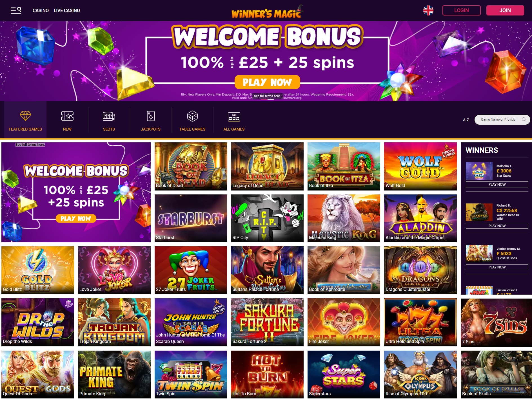Open Table Games dice icon
Screen dimensions: 532x399
(192, 116)
